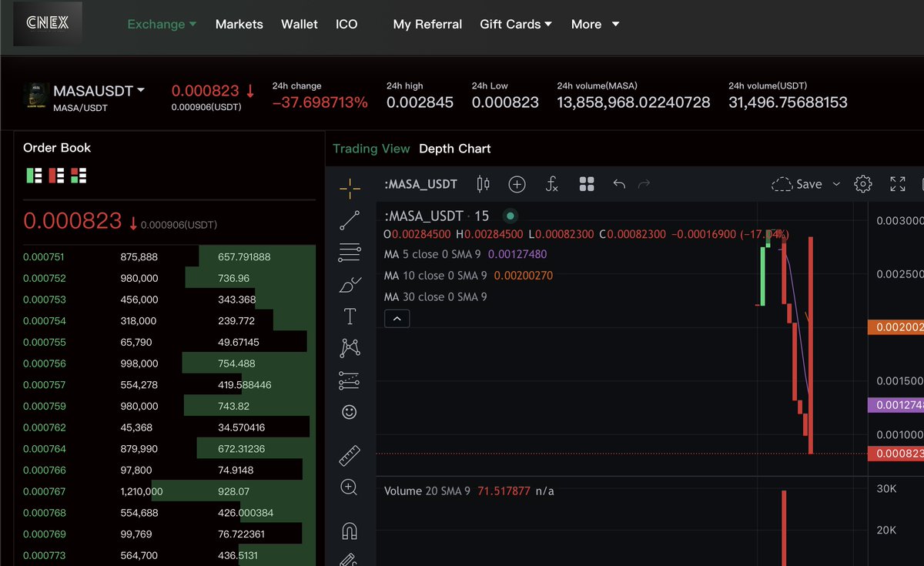Click the :MASA_USDT symbol search
The width and height of the screenshot is (924, 566).
point(420,184)
